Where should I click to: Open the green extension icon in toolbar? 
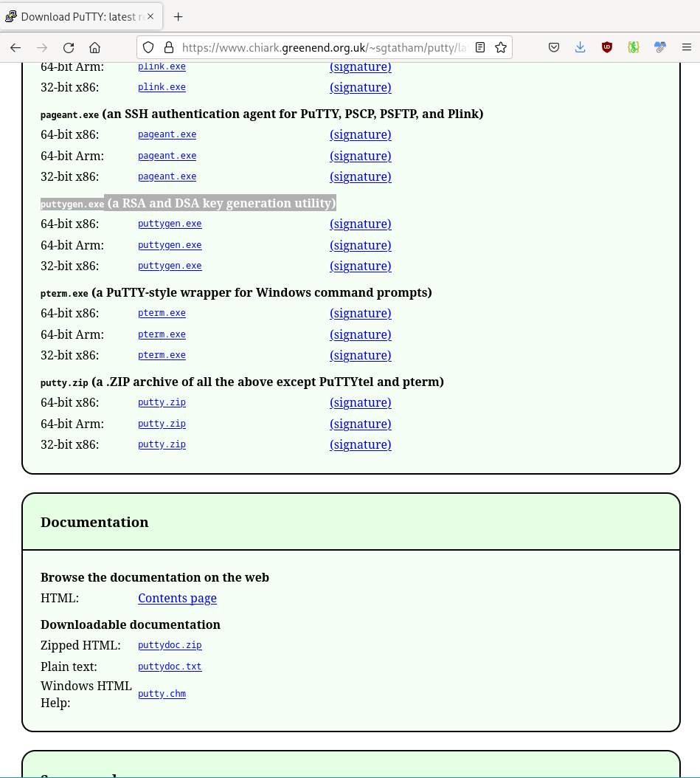[x=633, y=48]
